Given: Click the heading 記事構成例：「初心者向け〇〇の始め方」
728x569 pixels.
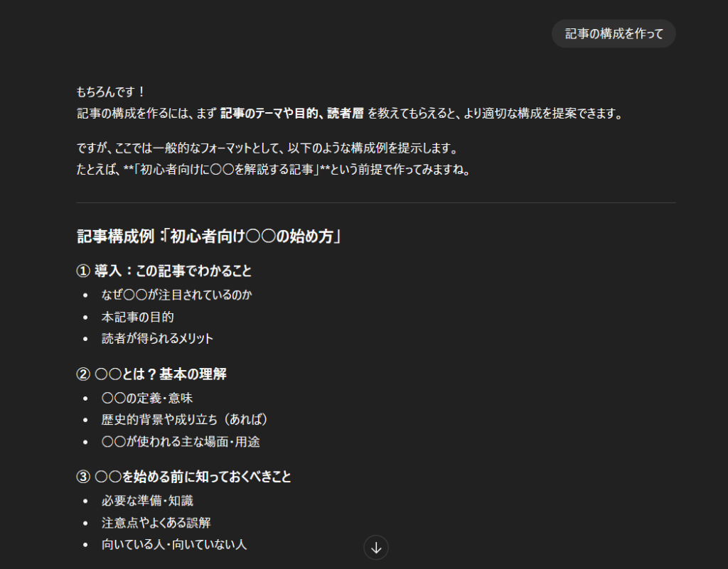Looking at the screenshot, I should (x=210, y=237).
